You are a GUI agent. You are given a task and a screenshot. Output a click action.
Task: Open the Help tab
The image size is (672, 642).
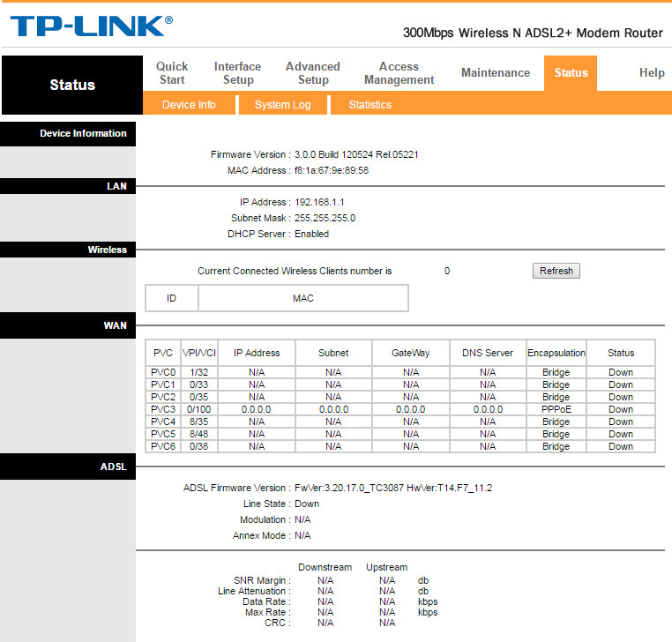652,73
